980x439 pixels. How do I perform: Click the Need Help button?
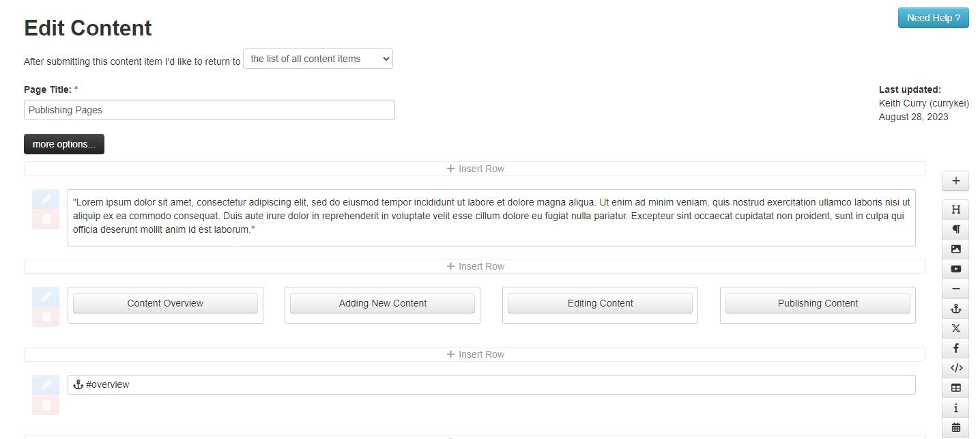point(933,18)
